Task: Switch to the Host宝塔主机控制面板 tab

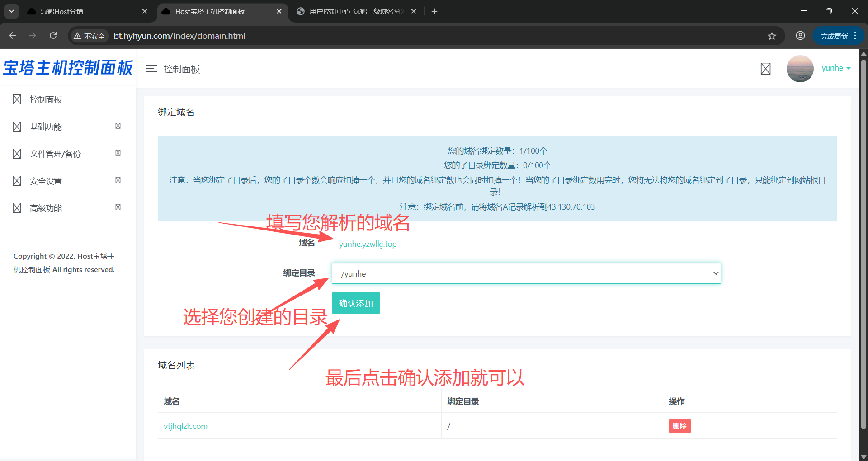Action: click(222, 11)
